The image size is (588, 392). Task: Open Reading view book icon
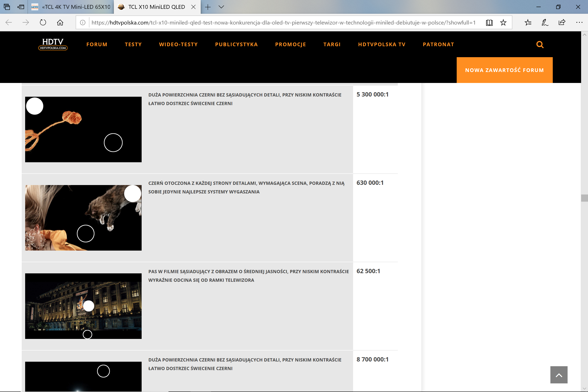pyautogui.click(x=489, y=23)
